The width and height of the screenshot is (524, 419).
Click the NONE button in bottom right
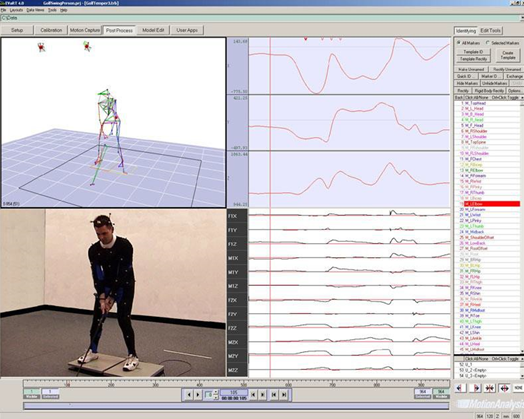tap(518, 388)
